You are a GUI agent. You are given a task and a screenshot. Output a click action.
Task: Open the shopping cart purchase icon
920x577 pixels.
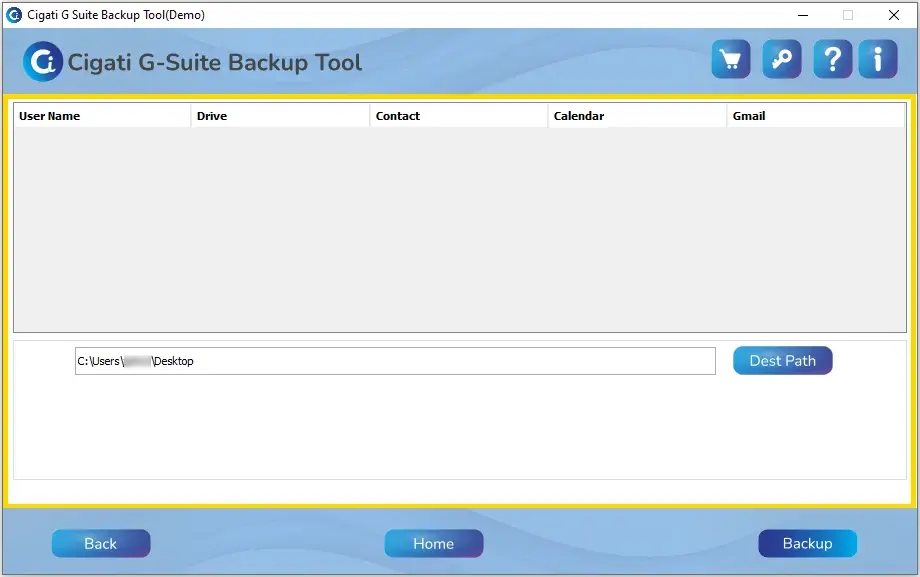730,59
